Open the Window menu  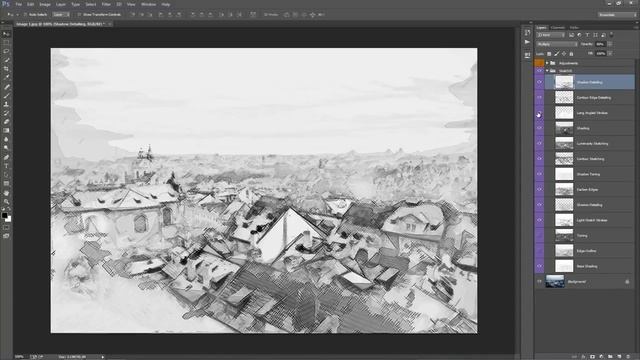[148, 4]
